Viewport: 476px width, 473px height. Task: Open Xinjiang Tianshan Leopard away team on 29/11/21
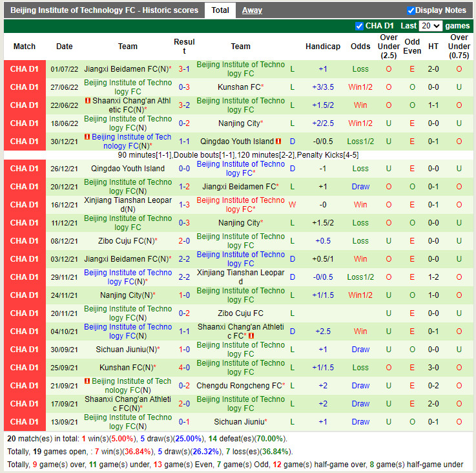pos(240,277)
